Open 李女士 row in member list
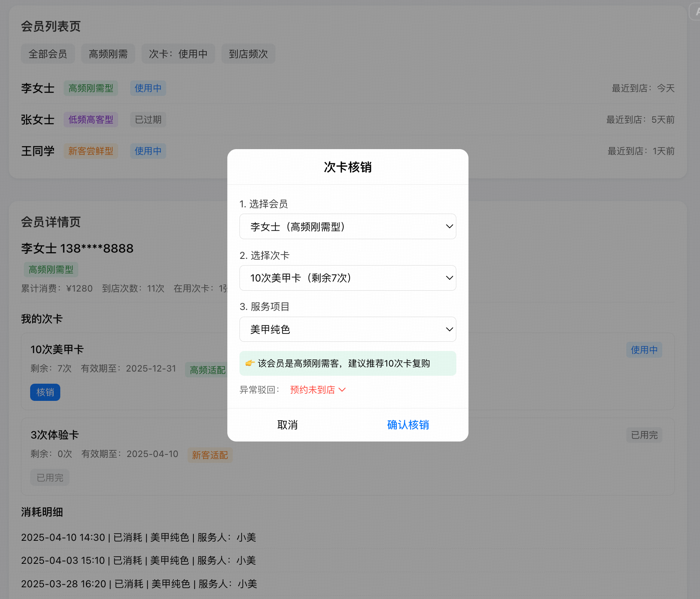The image size is (700, 599). (x=38, y=88)
